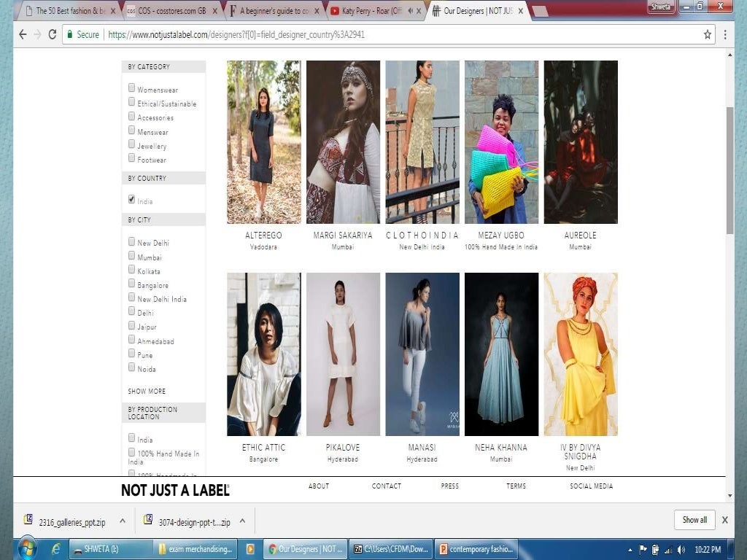This screenshot has width=747, height=560.
Task: Expand options for 2316_galleries_ppt.zip download
Action: 123,521
